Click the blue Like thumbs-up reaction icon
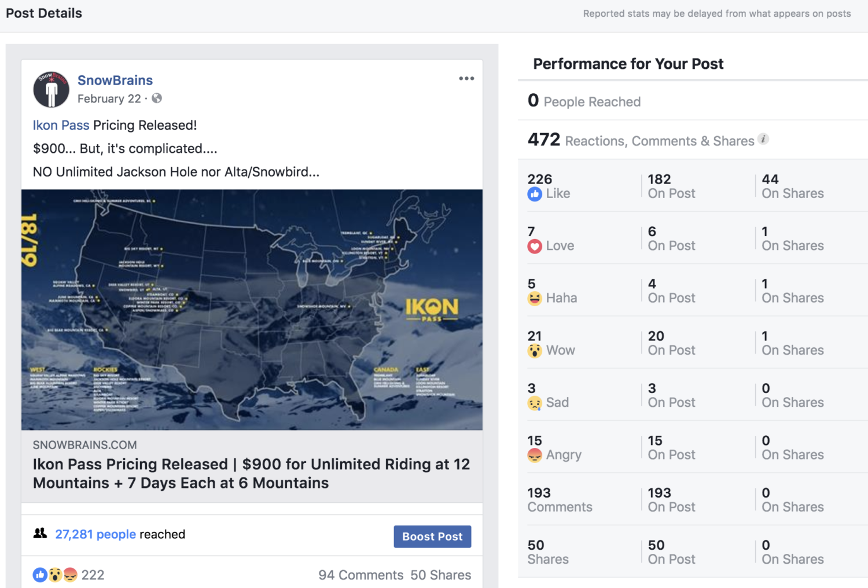Viewport: 868px width, 588px height. point(535,194)
